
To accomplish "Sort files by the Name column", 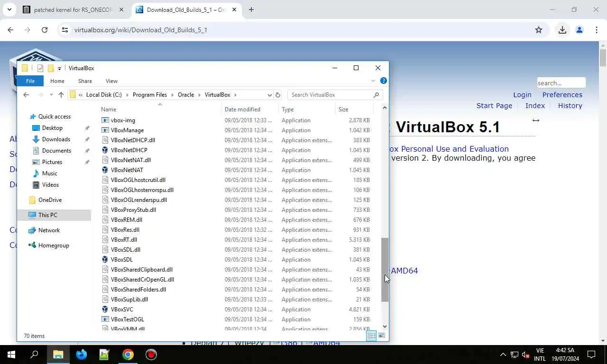I will (109, 109).
